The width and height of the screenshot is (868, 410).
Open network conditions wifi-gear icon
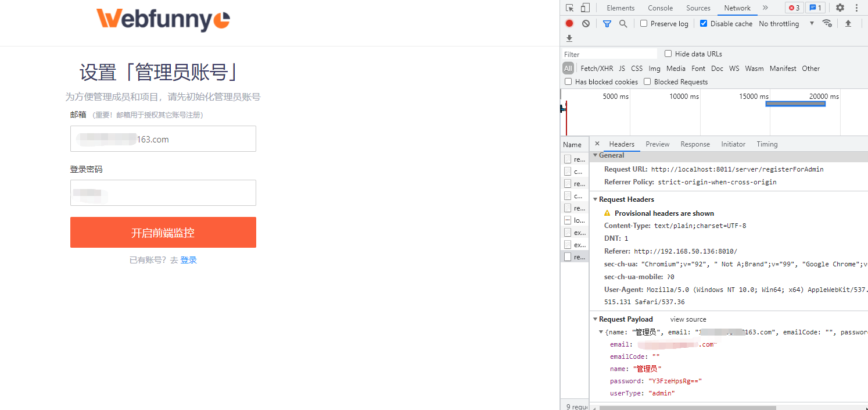pos(827,23)
